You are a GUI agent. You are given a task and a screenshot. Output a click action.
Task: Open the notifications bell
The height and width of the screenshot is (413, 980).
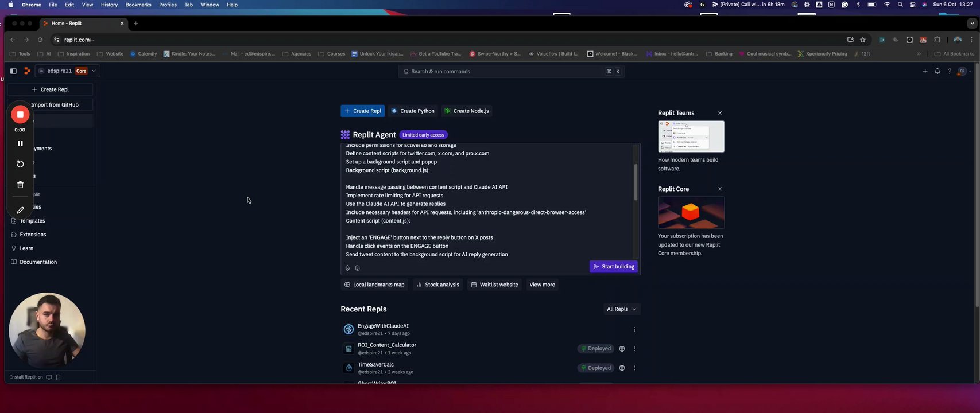(938, 71)
